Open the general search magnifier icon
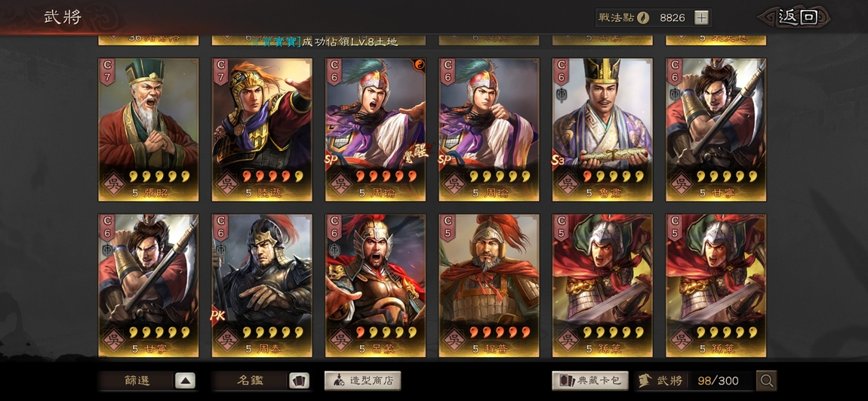This screenshot has width=868, height=401. (767, 381)
